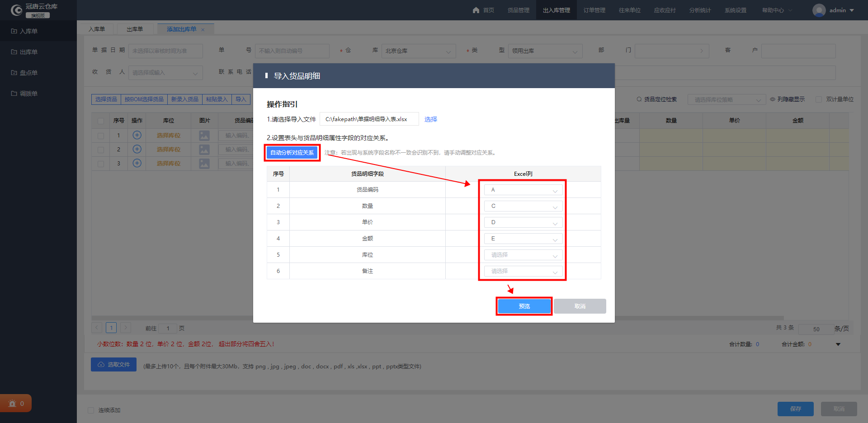Close the 添加出库单 tab with its x

tap(203, 30)
